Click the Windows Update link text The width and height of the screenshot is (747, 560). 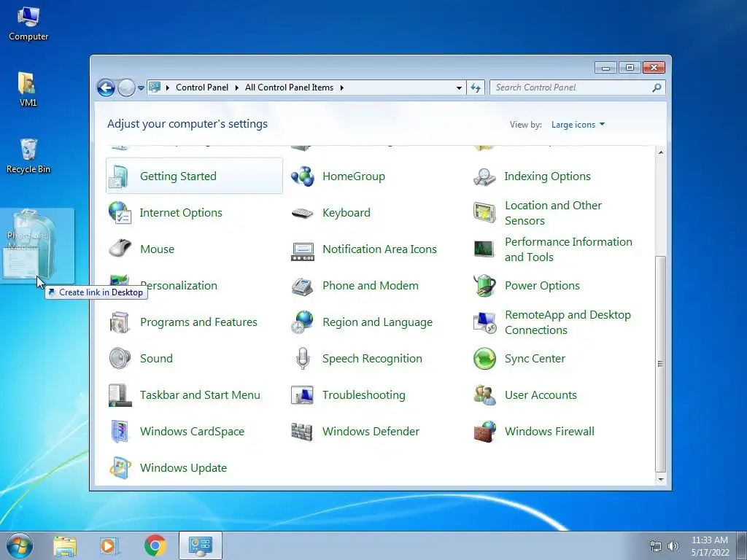[183, 468]
